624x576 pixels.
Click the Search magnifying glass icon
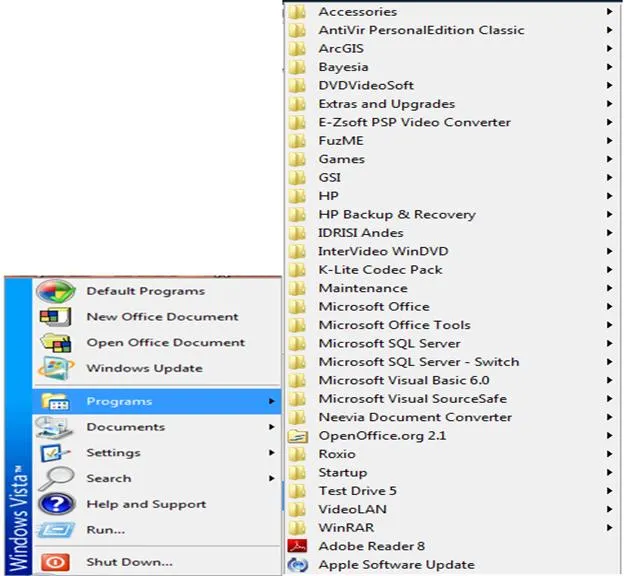coord(56,478)
